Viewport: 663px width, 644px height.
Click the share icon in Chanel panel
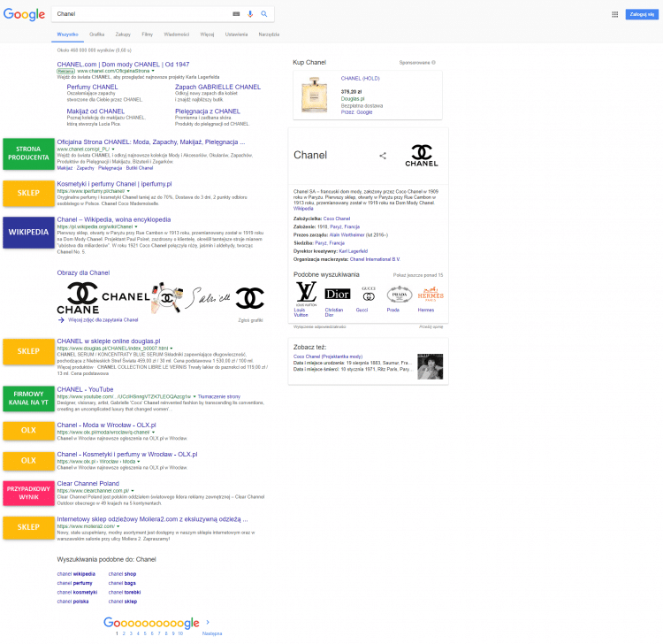(x=383, y=156)
